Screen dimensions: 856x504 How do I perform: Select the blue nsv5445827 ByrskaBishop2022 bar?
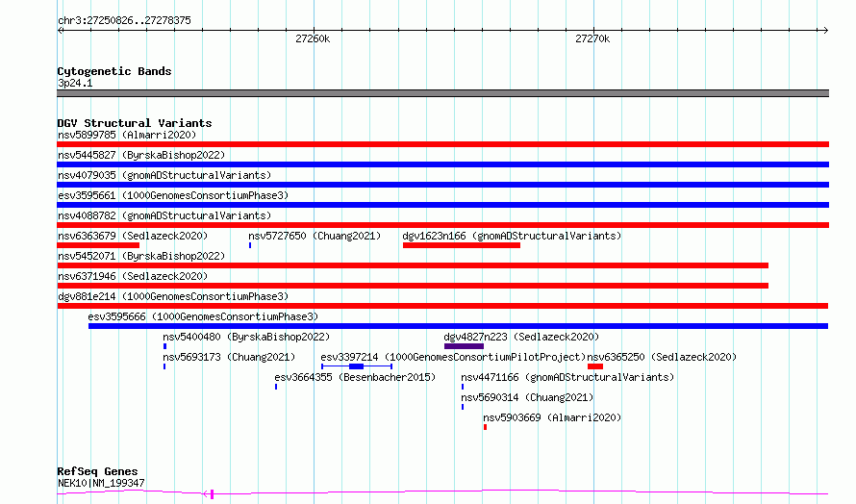click(x=442, y=164)
